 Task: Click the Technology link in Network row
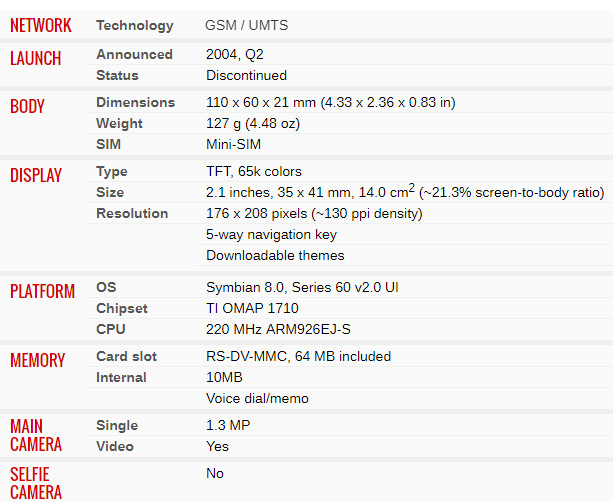click(134, 26)
